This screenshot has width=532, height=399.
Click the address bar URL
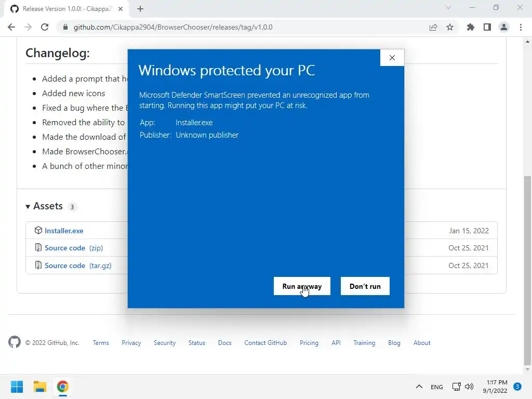tap(173, 27)
